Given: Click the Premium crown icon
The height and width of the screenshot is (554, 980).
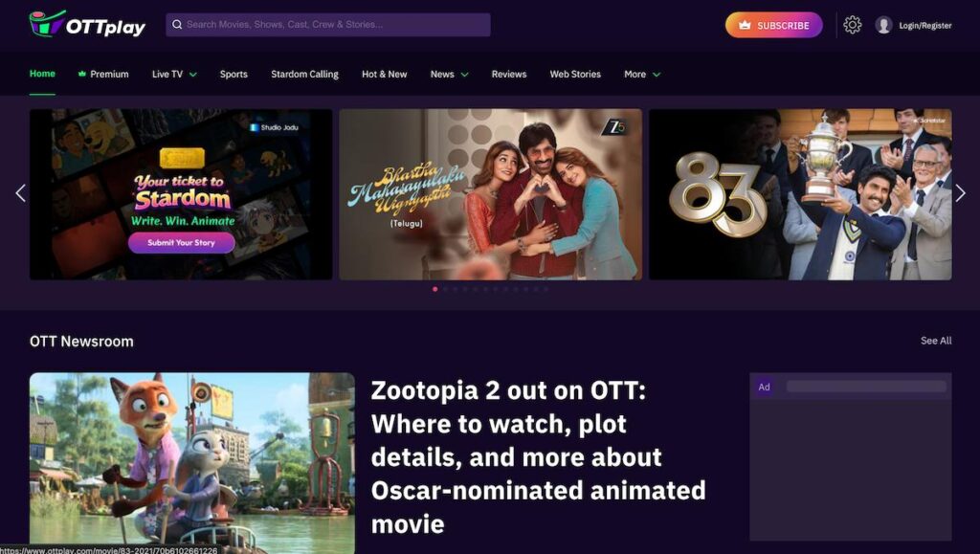Looking at the screenshot, I should tap(82, 74).
